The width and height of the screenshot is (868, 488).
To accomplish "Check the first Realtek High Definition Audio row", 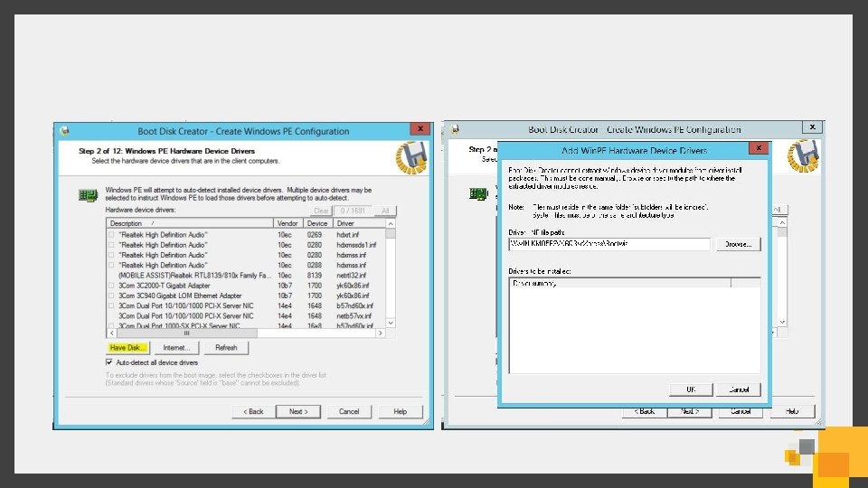I will (x=111, y=235).
